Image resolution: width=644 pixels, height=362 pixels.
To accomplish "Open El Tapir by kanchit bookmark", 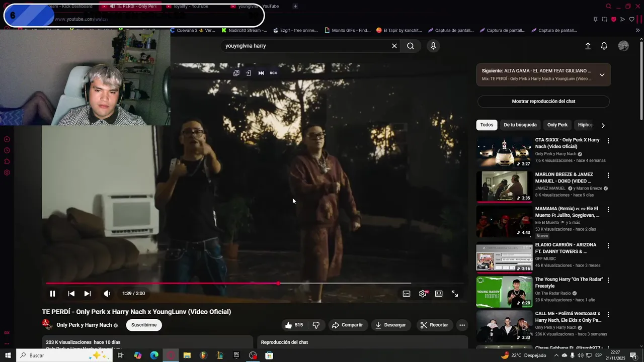I will (399, 30).
